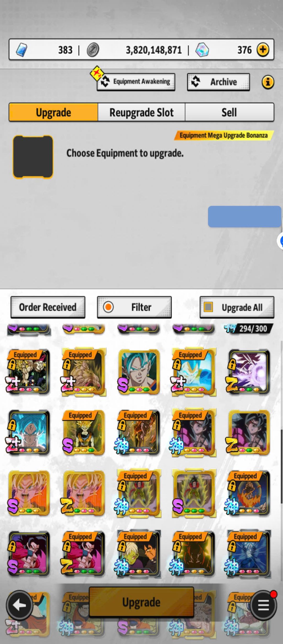Image resolution: width=283 pixels, height=644 pixels.
Task: Tap the Equipment Mega Upgrade Bonanza banner
Action: click(224, 135)
